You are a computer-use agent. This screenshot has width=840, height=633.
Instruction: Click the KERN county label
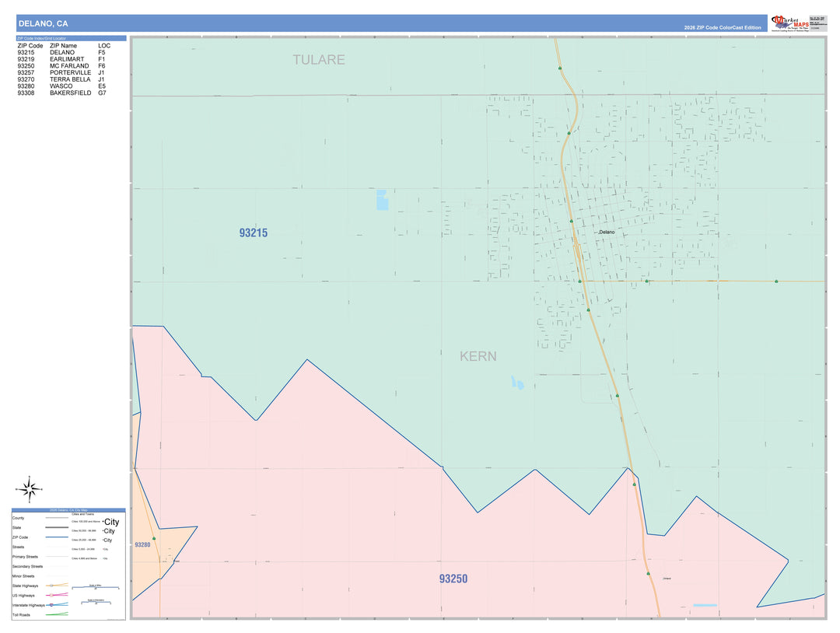coord(478,356)
